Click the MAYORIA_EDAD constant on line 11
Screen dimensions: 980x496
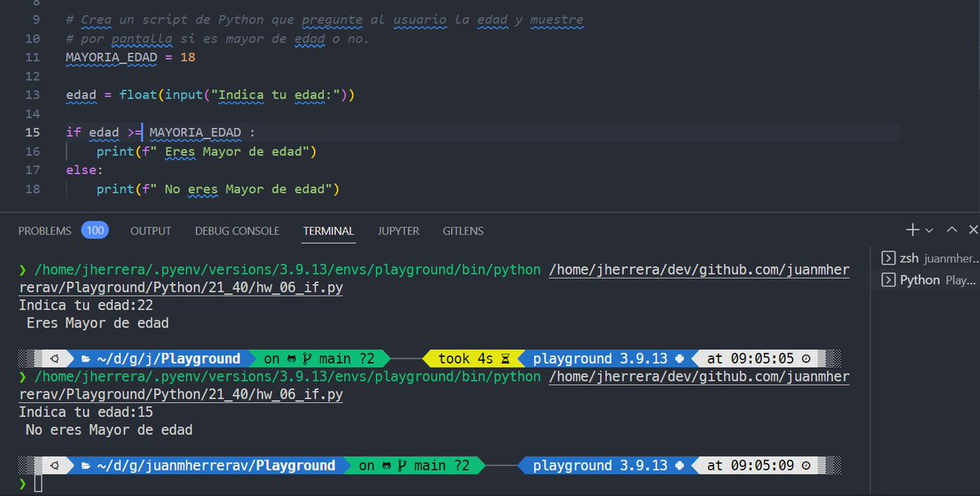point(111,57)
